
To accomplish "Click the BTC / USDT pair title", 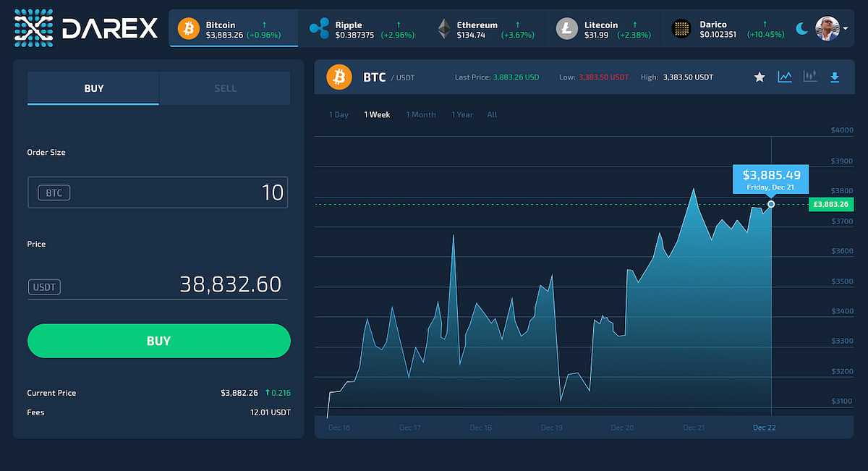I will click(388, 77).
